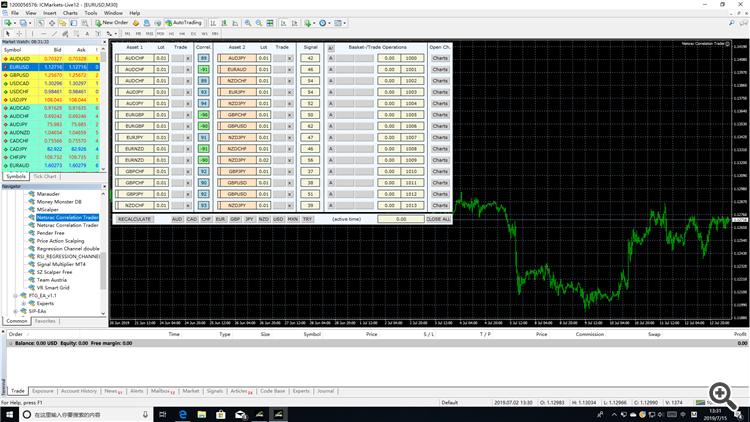The width and height of the screenshot is (750, 422).
Task: Select Price Action Scalping in Navigator
Action: click(x=60, y=241)
